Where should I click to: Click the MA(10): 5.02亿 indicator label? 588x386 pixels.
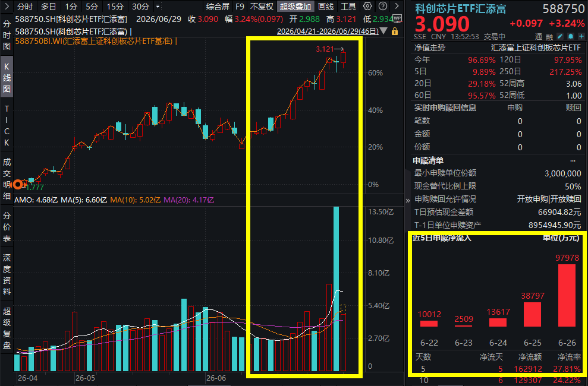(135, 200)
